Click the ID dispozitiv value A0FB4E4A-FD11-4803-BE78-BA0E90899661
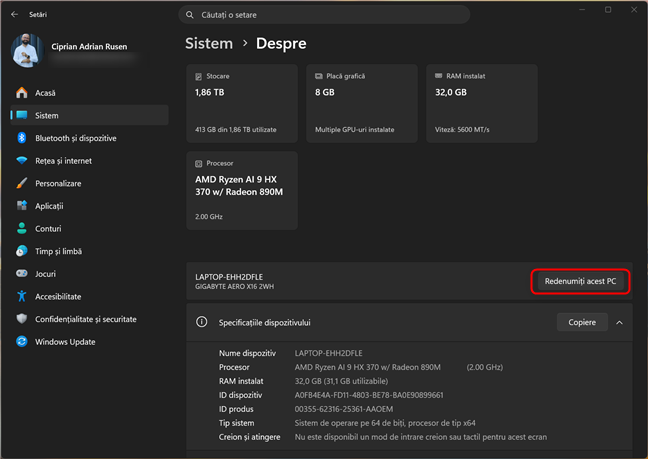The height and width of the screenshot is (459, 648). 369,395
